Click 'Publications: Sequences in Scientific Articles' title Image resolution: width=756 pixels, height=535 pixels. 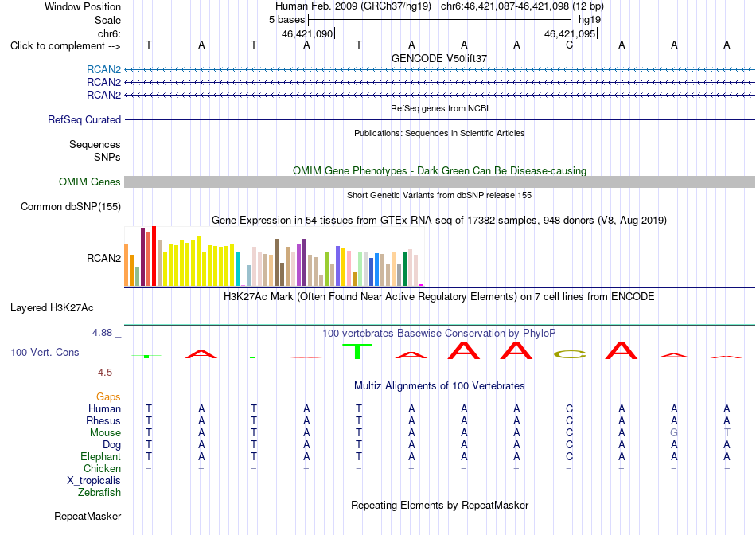click(439, 133)
